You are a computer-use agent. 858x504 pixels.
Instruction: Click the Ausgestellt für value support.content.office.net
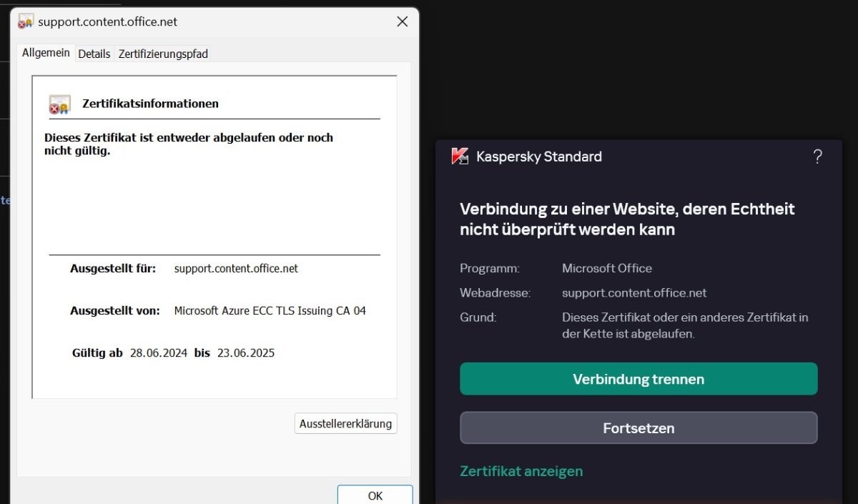236,269
